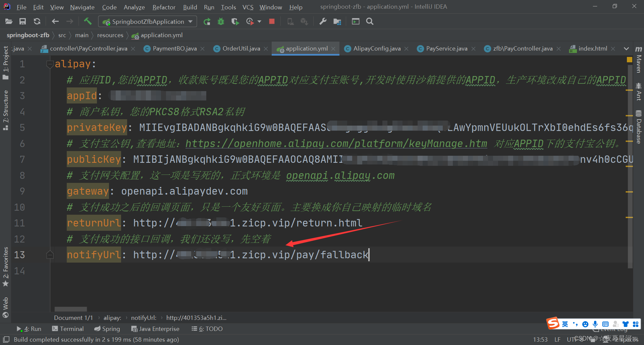Image resolution: width=644 pixels, height=345 pixels.
Task: Click resources breadcrumb folder
Action: [110, 35]
